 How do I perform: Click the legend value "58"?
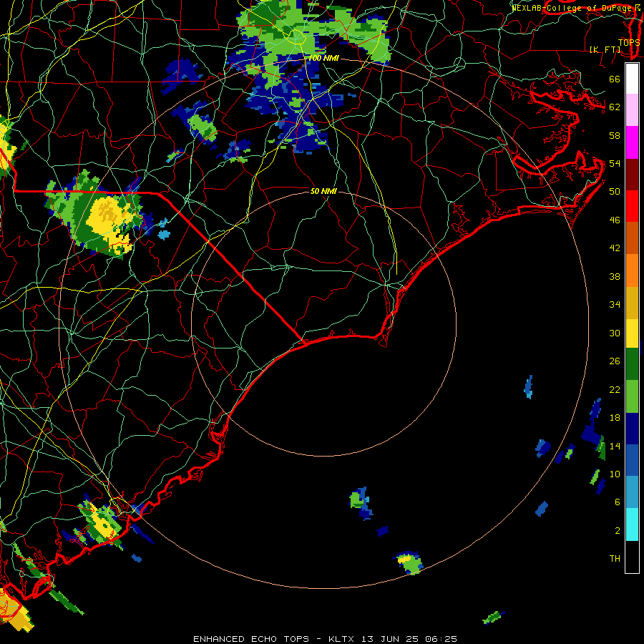tap(615, 135)
